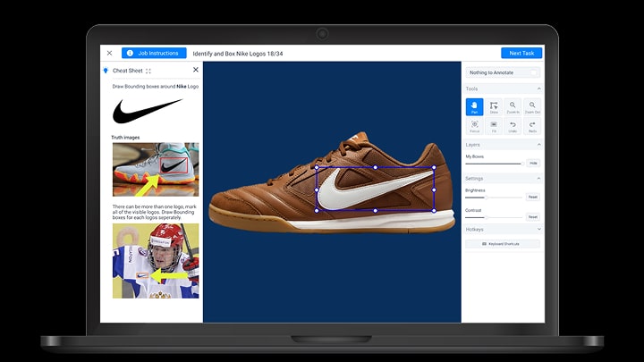Viewport: 644px width, 362px height.
Task: Collapse the Tools section
Action: (x=538, y=89)
